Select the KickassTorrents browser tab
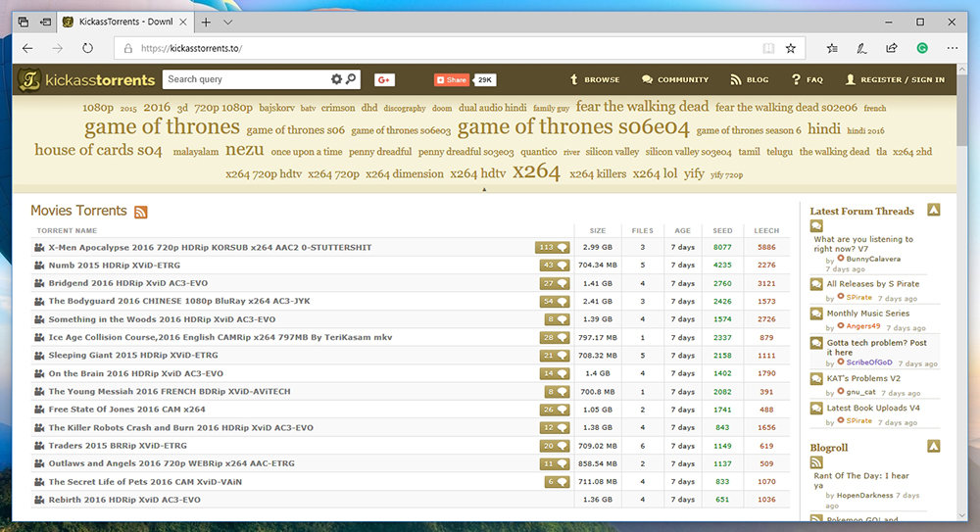 tap(125, 22)
